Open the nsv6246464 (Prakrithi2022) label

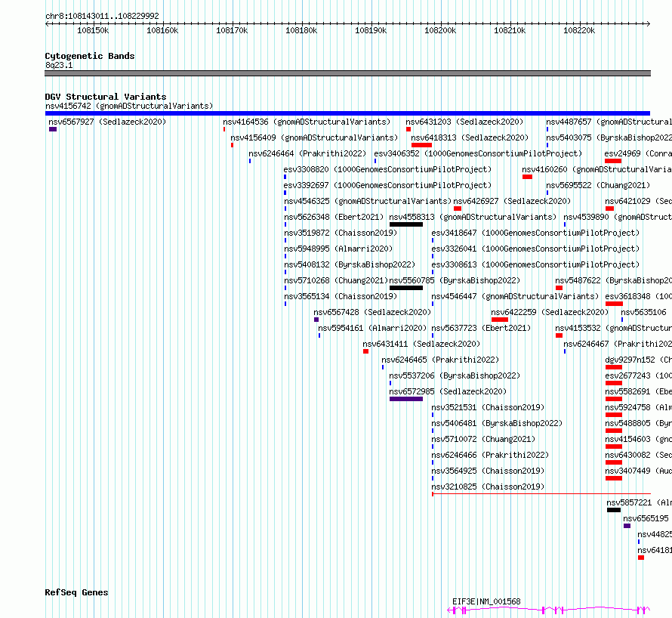[x=307, y=153]
